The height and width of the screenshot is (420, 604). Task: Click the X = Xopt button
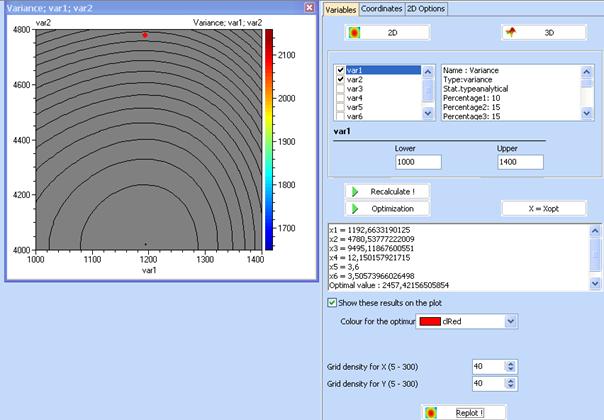(541, 209)
